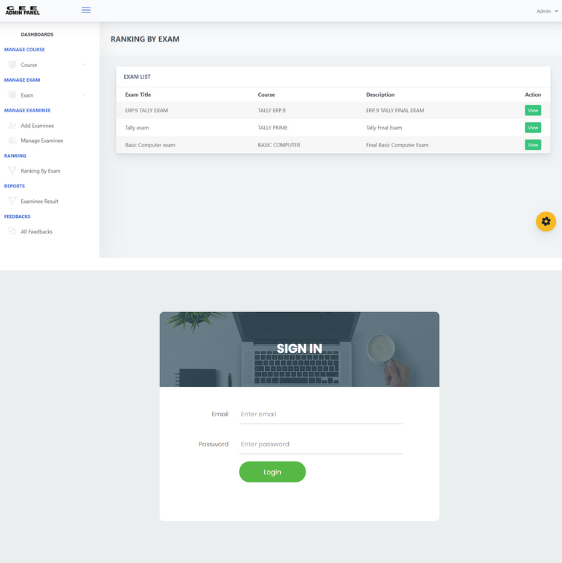Click the green Login button
This screenshot has height=563, width=562.
point(272,472)
